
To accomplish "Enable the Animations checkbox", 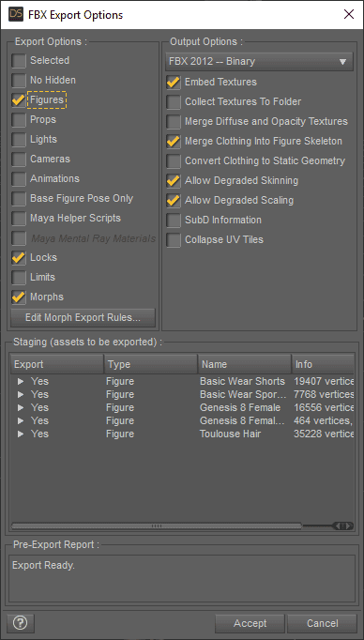I will click(x=19, y=179).
